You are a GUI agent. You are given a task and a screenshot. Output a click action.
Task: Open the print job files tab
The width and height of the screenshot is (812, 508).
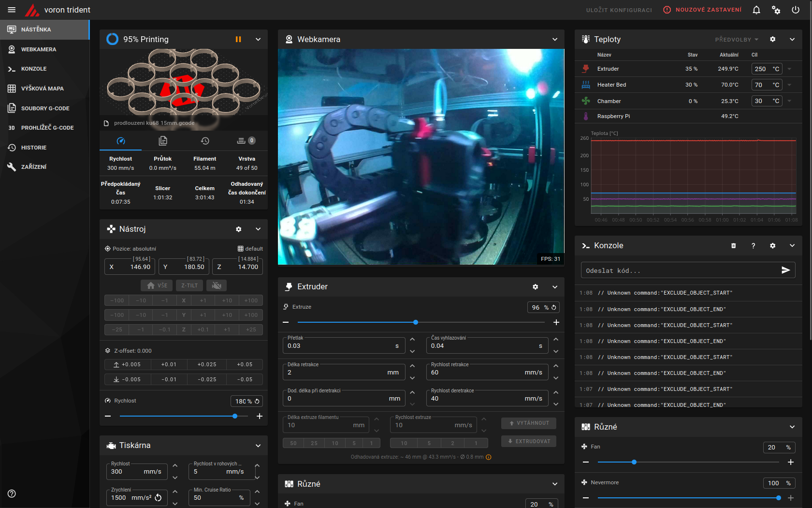[163, 141]
